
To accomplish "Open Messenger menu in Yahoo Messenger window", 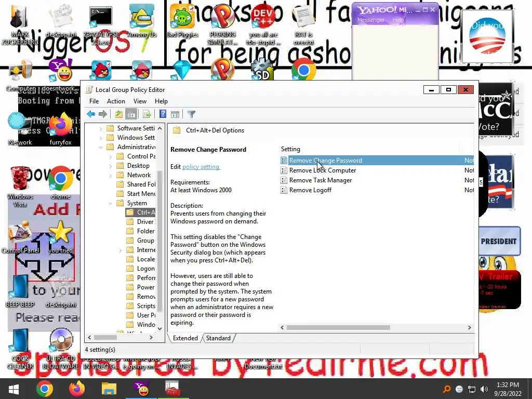I will pyautogui.click(x=370, y=20).
